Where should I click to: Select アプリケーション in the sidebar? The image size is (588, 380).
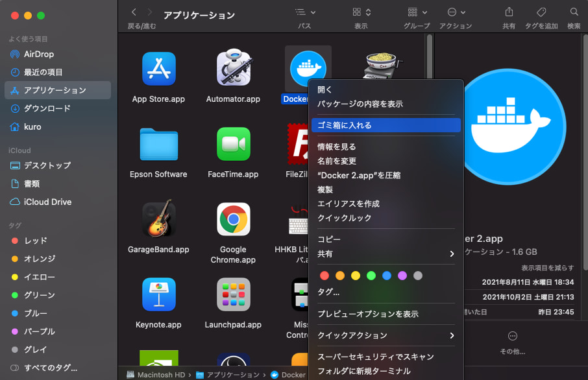click(x=58, y=90)
